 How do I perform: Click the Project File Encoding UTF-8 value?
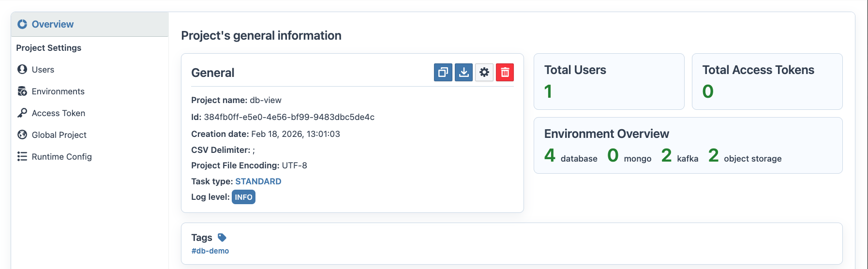295,165
